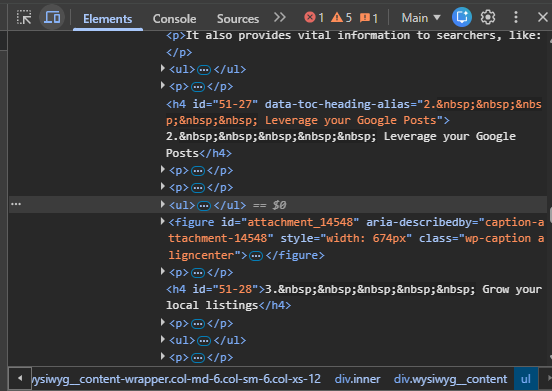Open the three-dot actions for selected row

[x=16, y=204]
